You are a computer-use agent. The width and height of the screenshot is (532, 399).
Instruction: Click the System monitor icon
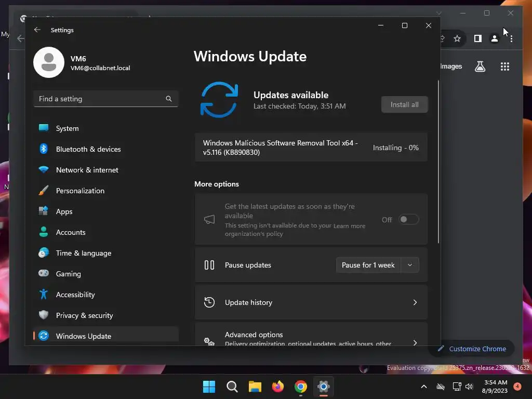(44, 128)
